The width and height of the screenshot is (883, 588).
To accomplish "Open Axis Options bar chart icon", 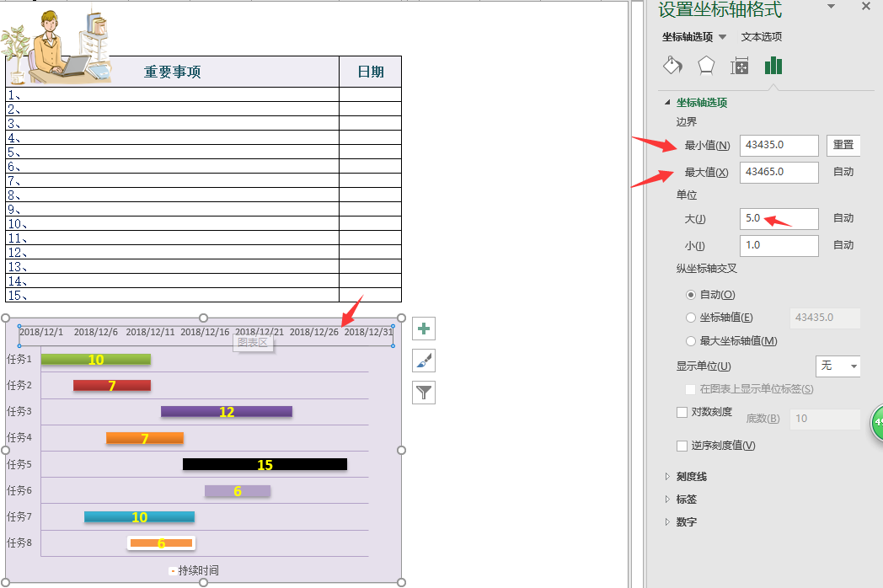I will click(773, 66).
